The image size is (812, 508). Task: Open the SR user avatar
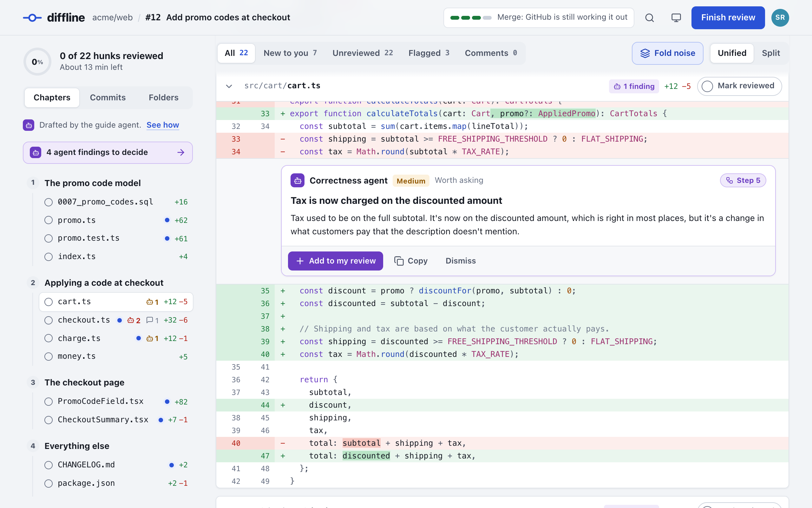[x=780, y=17]
